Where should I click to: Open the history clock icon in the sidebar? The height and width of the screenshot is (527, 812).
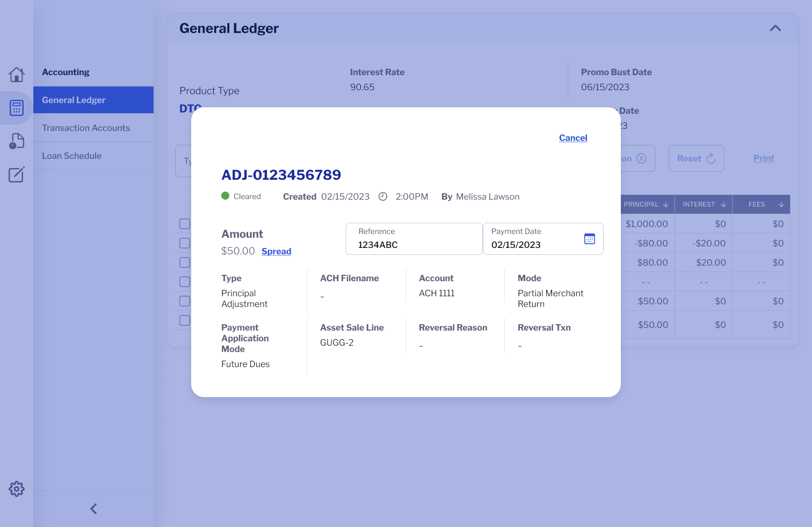pos(17,141)
